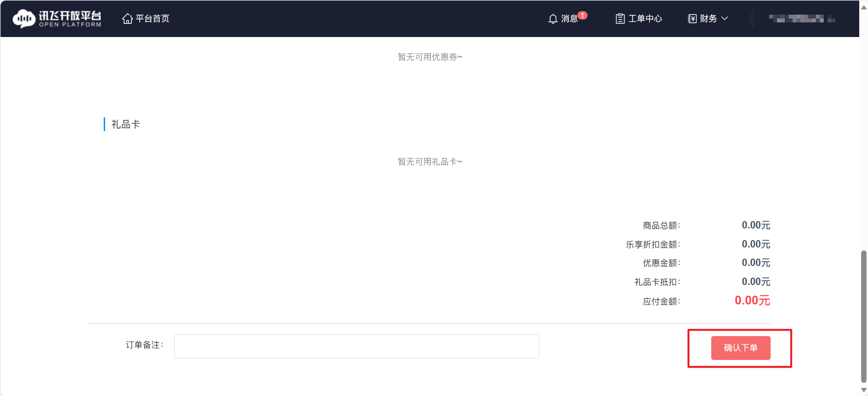868x396 pixels.
Task: Expand the 财务 dropdown chevron
Action: (x=724, y=19)
